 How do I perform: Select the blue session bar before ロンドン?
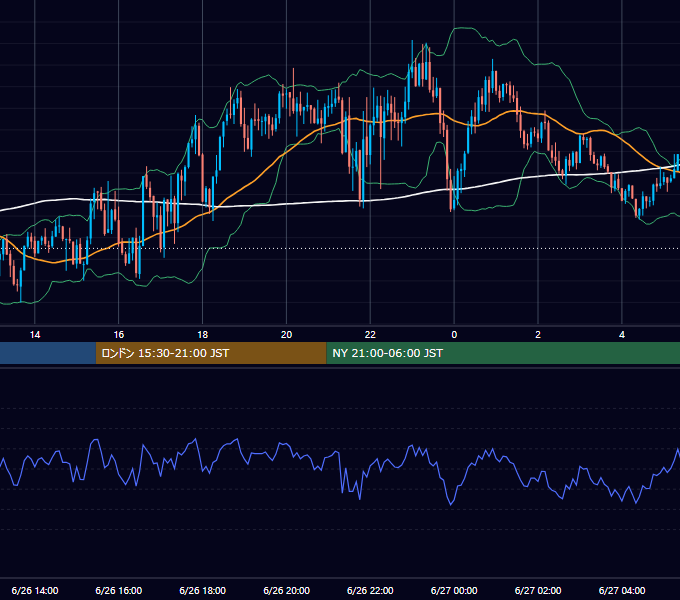point(48,353)
